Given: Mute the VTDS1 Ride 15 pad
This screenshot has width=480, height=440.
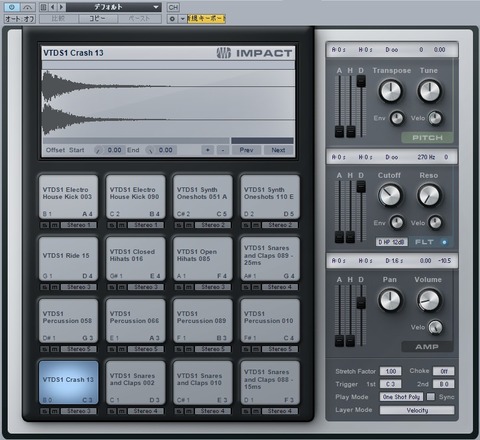Looking at the screenshot, I should (x=55, y=287).
